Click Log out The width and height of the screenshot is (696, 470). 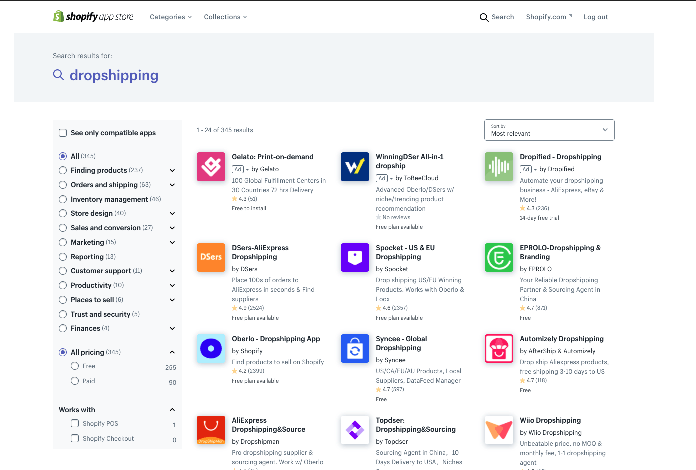[x=595, y=17]
